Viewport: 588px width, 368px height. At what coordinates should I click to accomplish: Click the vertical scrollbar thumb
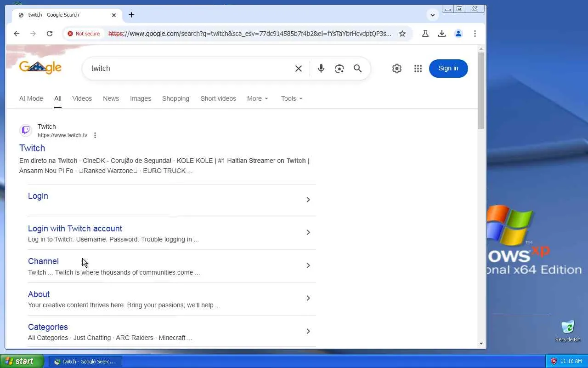[x=481, y=91]
